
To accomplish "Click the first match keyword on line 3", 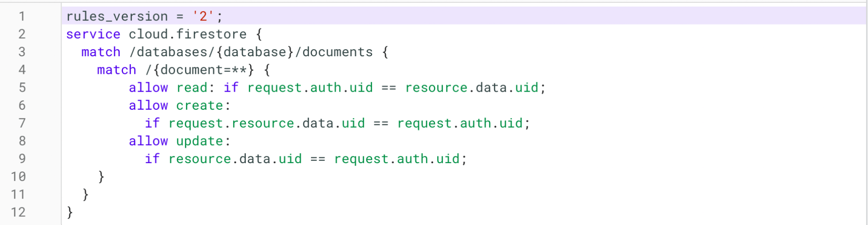I will pyautogui.click(x=101, y=52).
